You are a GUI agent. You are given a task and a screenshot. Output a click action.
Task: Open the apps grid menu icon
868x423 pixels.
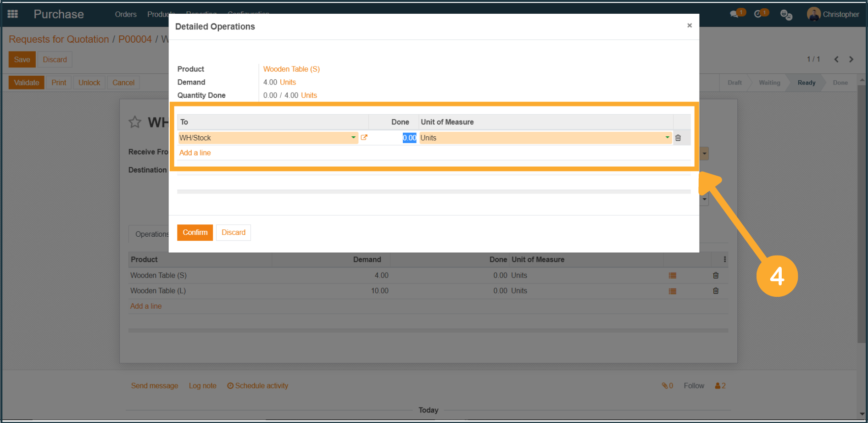point(13,14)
